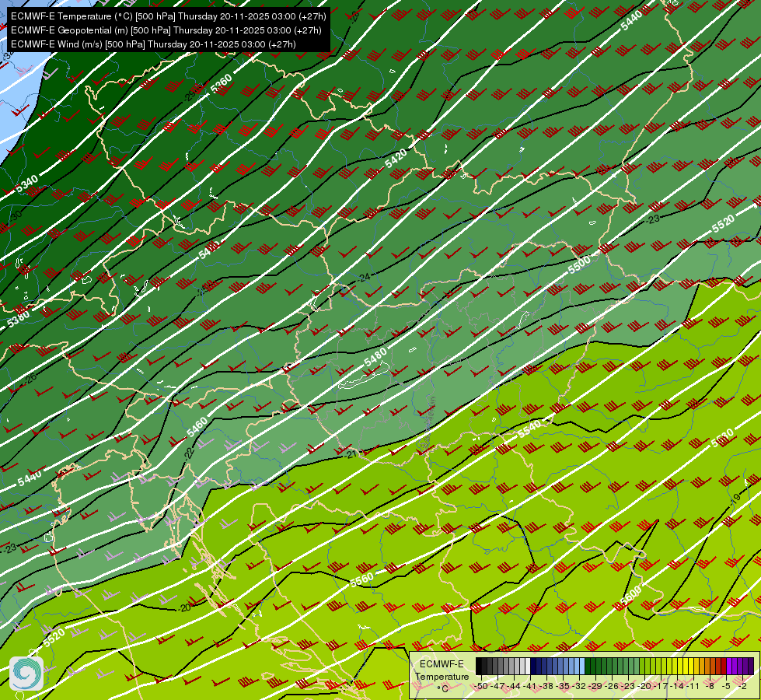The height and width of the screenshot is (700, 761).
Task: Click the 5340 geopotential contour label
Action: coord(27,184)
